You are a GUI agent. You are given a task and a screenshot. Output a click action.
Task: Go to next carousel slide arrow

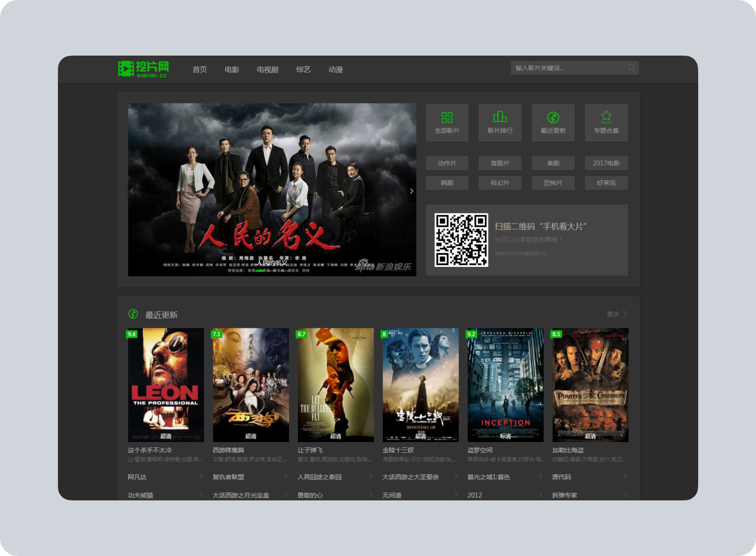tap(412, 191)
